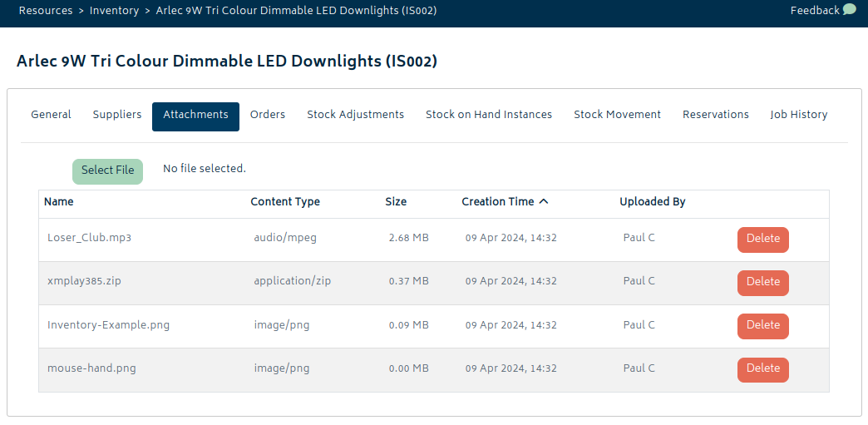Image resolution: width=868 pixels, height=425 pixels.
Task: Click the Loser_Club.mp3 file name
Action: pos(89,238)
